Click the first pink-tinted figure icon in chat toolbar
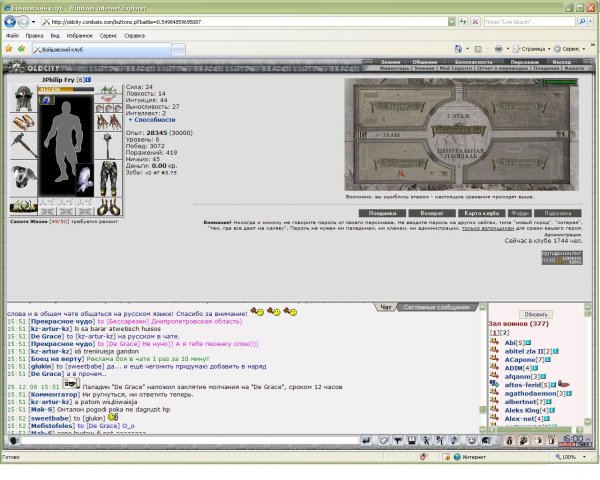 point(509,441)
